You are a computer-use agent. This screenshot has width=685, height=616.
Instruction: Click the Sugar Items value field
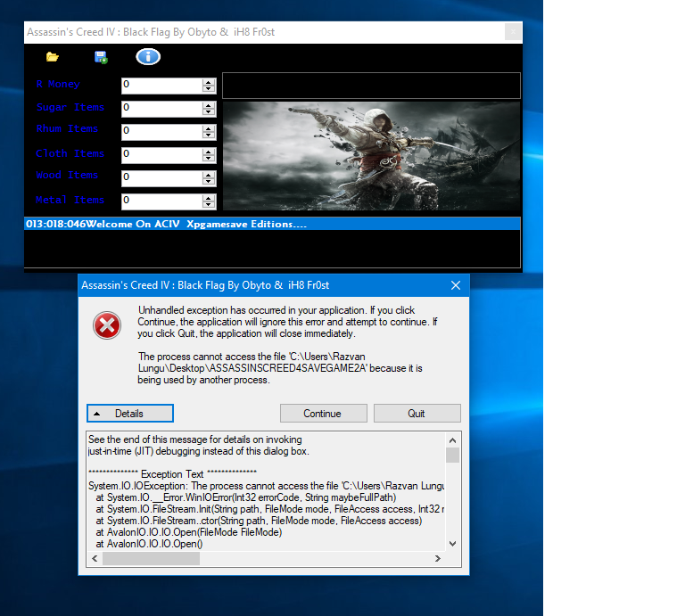click(161, 109)
